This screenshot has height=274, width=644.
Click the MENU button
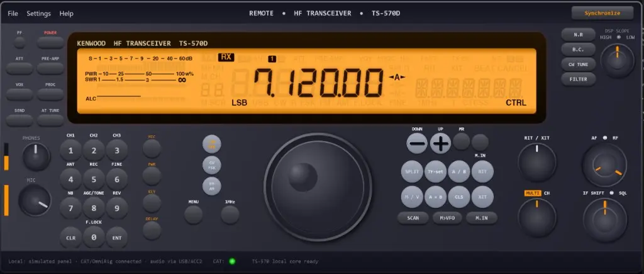coord(194,215)
